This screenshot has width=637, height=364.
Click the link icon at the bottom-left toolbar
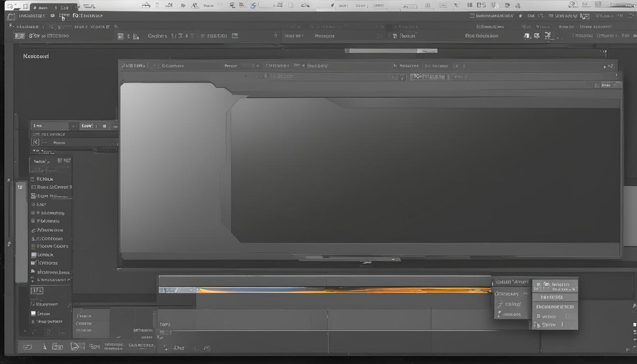click(x=27, y=347)
